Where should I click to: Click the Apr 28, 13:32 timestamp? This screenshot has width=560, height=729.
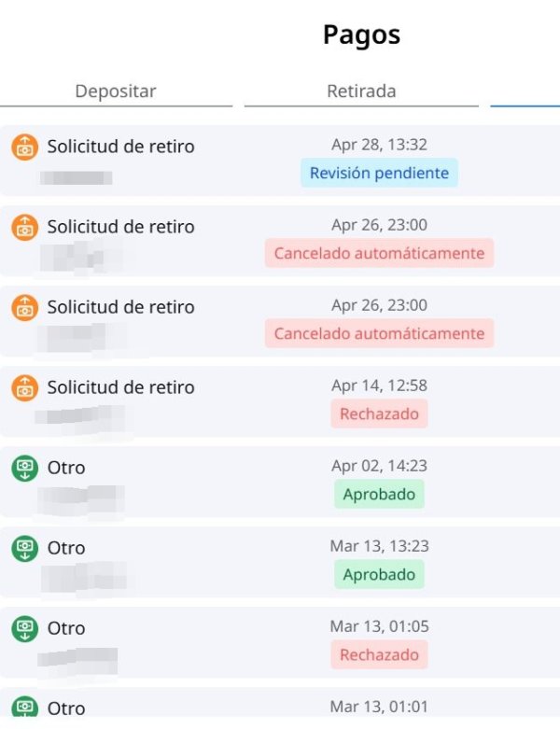(379, 145)
